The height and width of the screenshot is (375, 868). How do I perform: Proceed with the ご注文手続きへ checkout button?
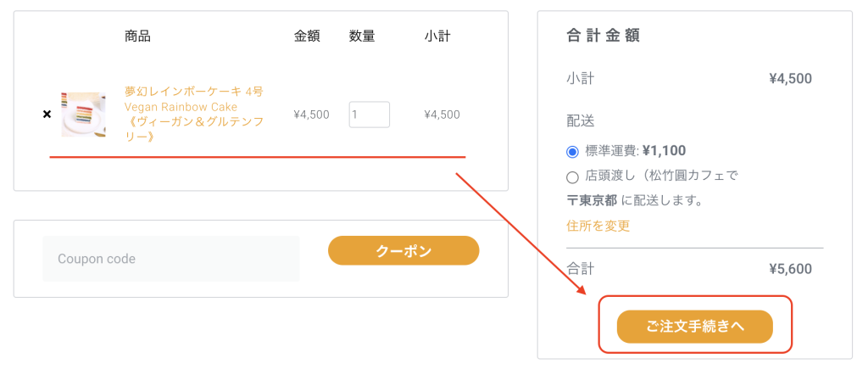pos(695,327)
